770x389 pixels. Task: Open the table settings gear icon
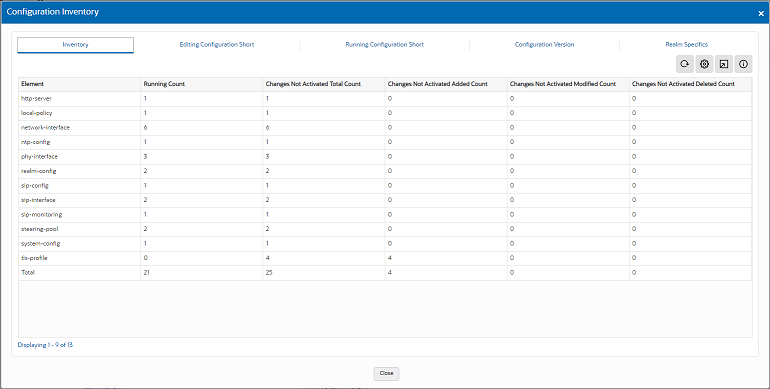click(704, 64)
